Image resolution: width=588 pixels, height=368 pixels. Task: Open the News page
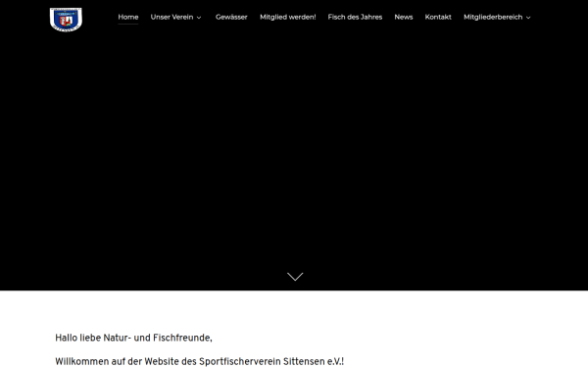tap(404, 17)
